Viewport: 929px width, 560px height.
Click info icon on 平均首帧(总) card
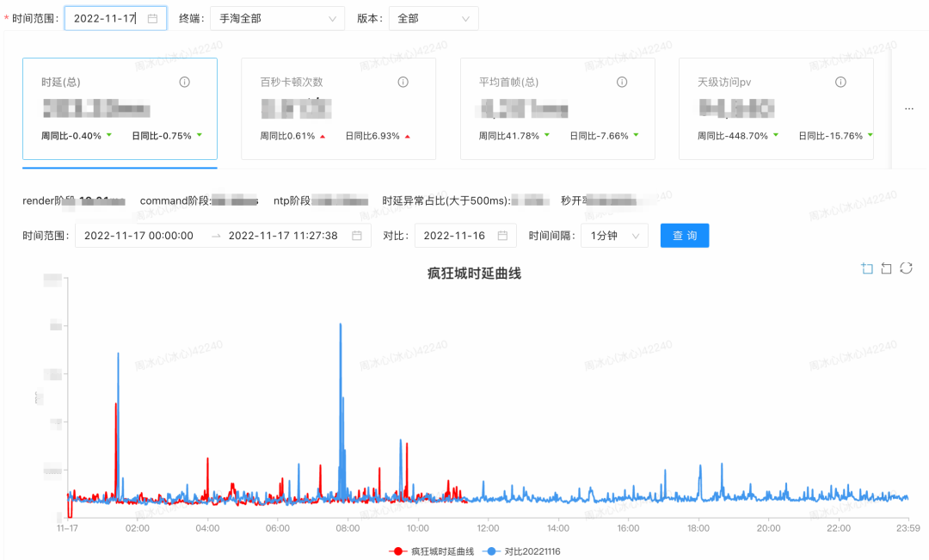(622, 82)
